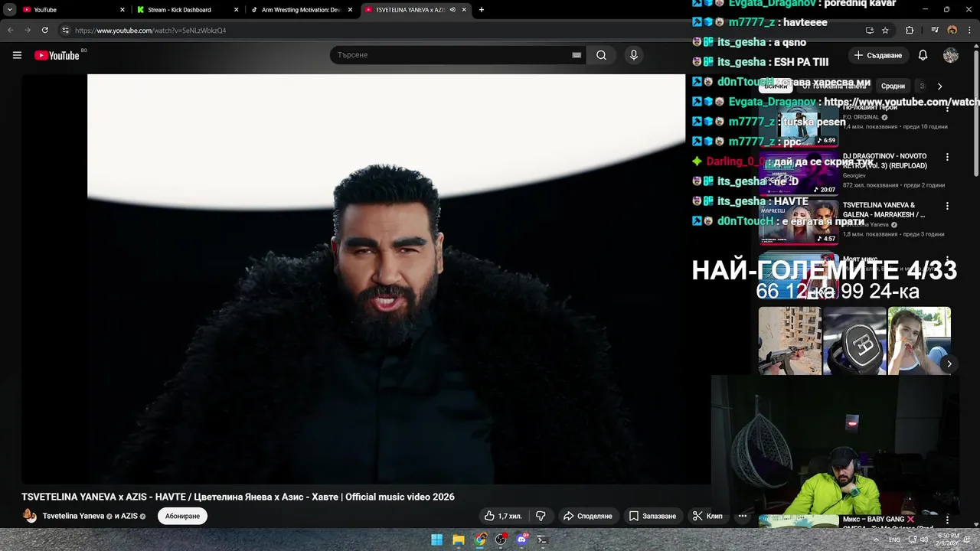Screen dimensions: 980x551
Task: Open the ENG language indicator in tray
Action: pos(894,540)
